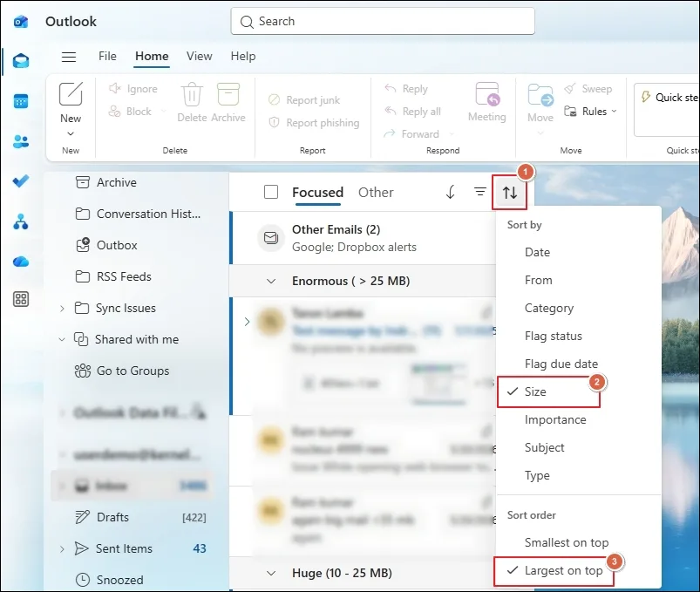Open the Archive folder
Screen dimensions: 700x592
click(x=105, y=182)
